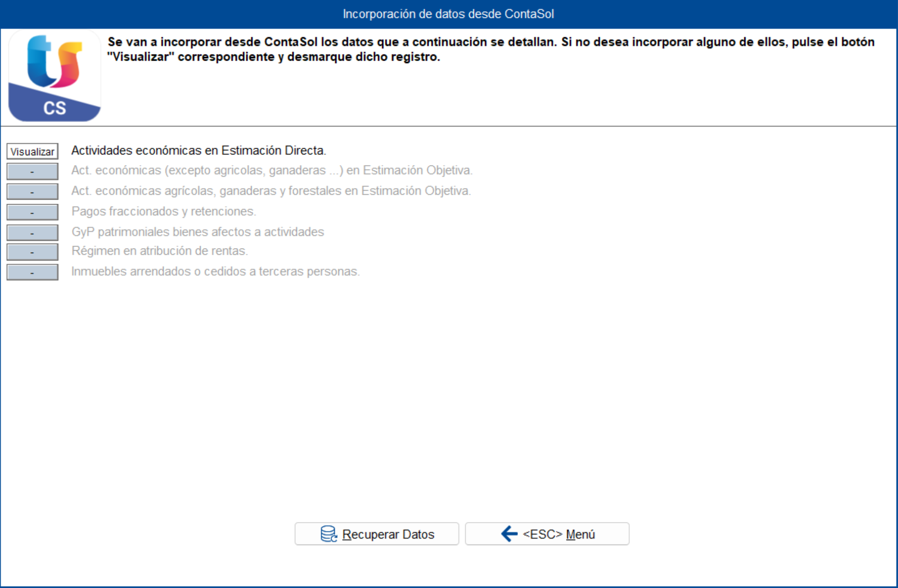The height and width of the screenshot is (588, 898).
Task: Select Régimen en atribución de rentas label
Action: (159, 251)
